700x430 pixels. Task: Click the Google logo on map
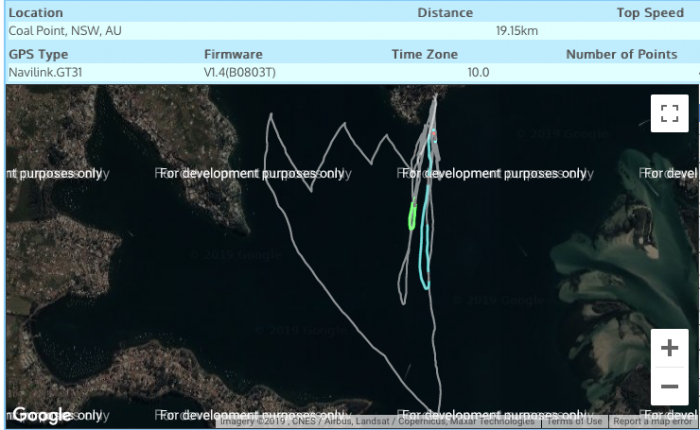(42, 415)
